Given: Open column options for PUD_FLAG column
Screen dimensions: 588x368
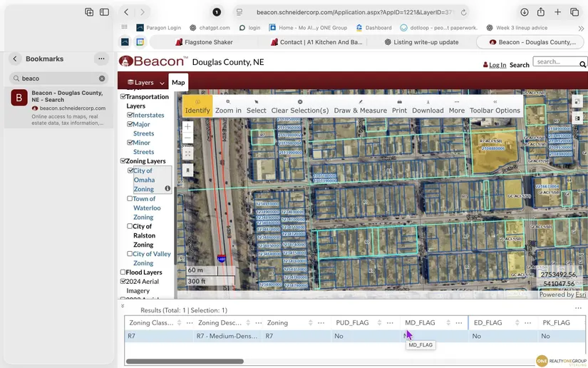Looking at the screenshot, I should tap(389, 323).
